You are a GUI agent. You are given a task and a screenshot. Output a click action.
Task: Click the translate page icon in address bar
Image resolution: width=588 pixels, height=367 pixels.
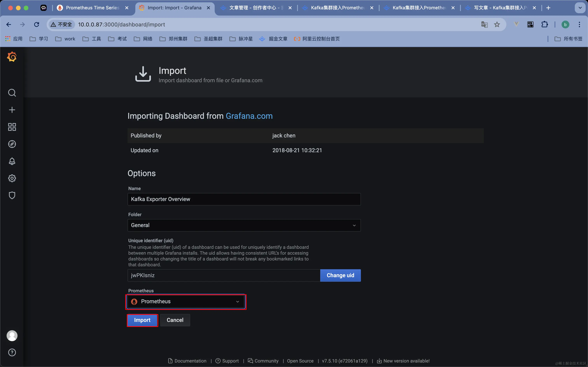(484, 24)
